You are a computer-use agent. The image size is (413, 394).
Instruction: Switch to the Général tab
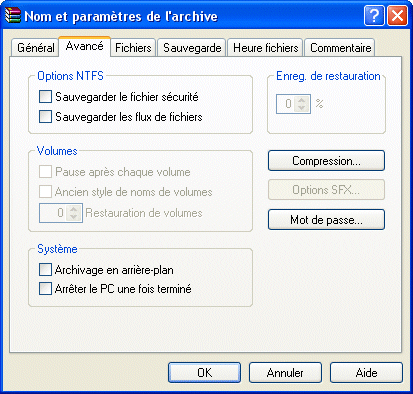tap(35, 48)
